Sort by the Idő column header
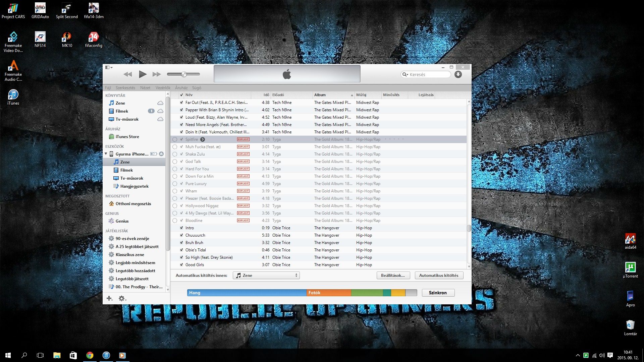This screenshot has height=362, width=644. (261, 95)
